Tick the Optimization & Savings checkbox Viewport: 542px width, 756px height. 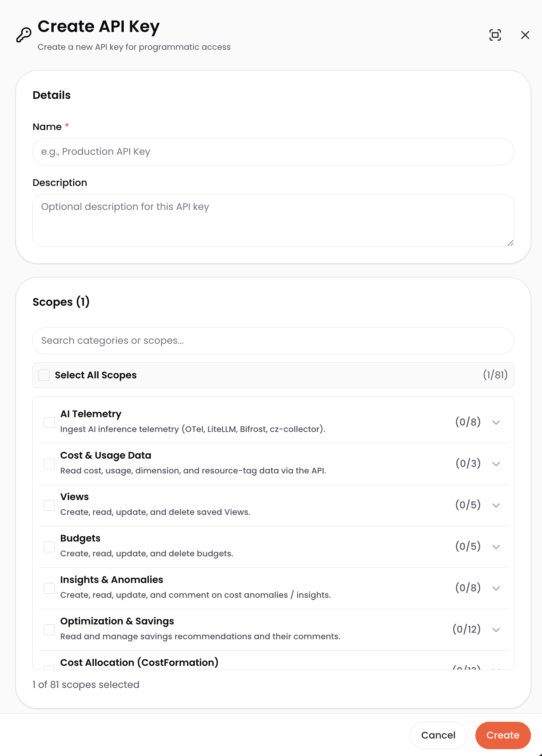pyautogui.click(x=49, y=629)
